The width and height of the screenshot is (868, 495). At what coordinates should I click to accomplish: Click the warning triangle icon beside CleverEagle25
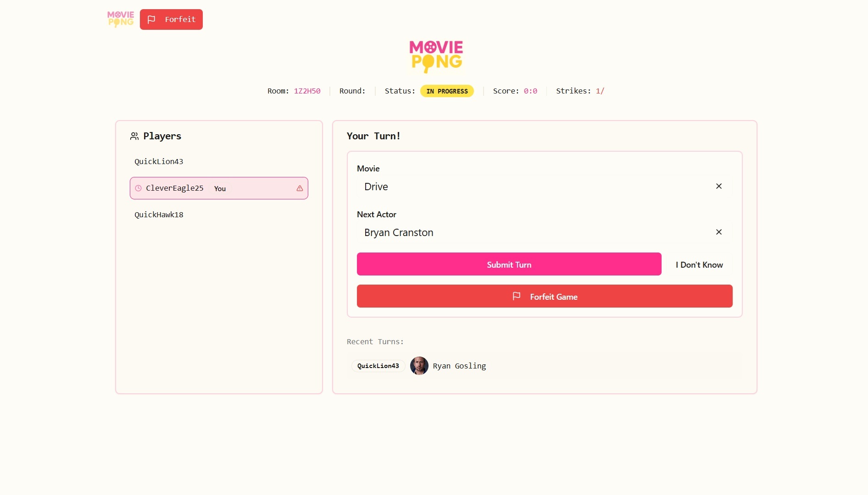pos(300,188)
